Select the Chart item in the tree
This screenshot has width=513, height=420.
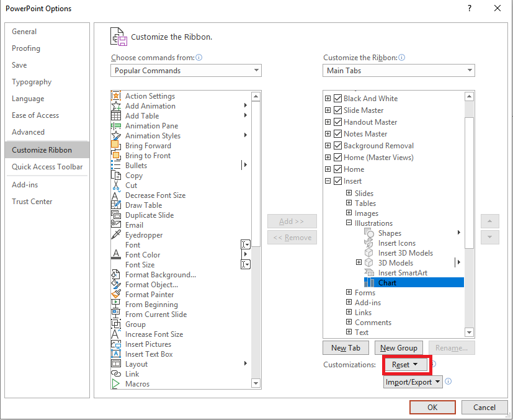point(414,283)
